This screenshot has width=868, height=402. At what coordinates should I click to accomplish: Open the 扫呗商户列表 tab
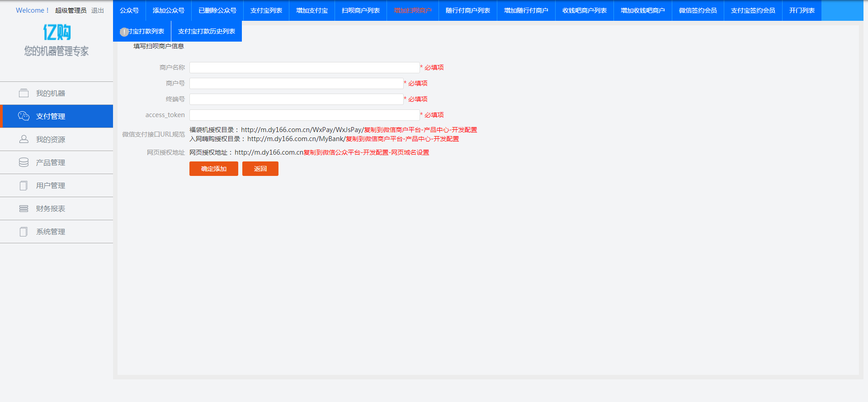tap(360, 10)
